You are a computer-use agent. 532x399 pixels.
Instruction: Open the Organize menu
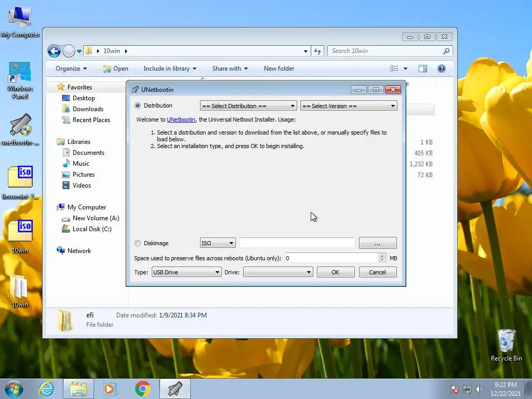pyautogui.click(x=71, y=69)
